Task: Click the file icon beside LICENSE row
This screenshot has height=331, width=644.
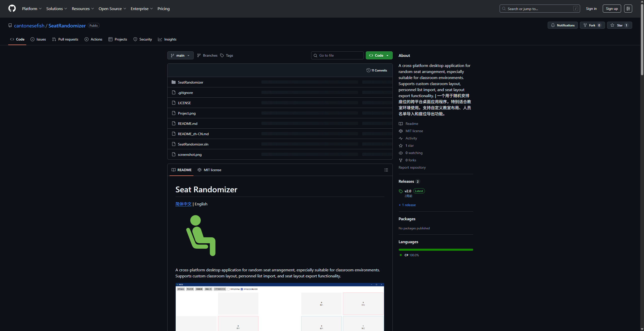Action: tap(174, 103)
